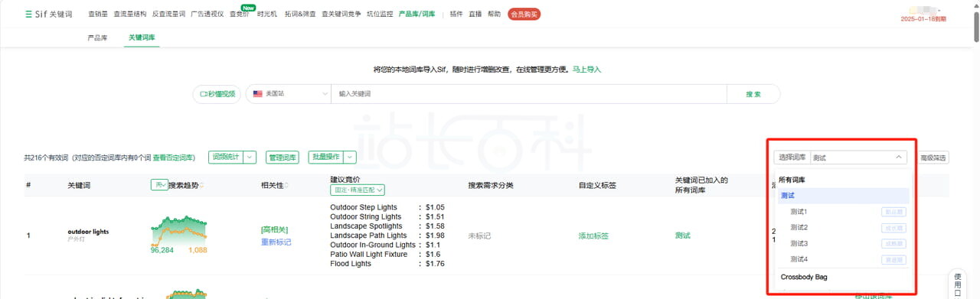Click the 测试 library link in row
The image size is (980, 299).
click(682, 236)
